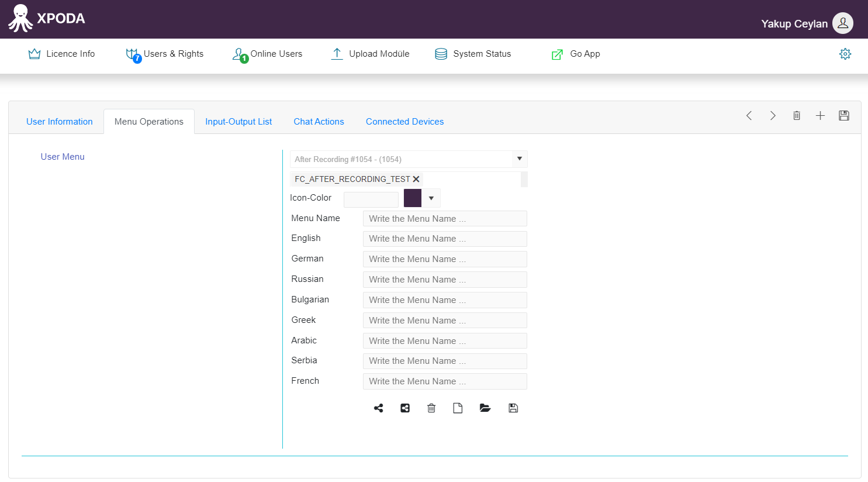Click the dark purple color swatch
This screenshot has height=482, width=868.
413,198
